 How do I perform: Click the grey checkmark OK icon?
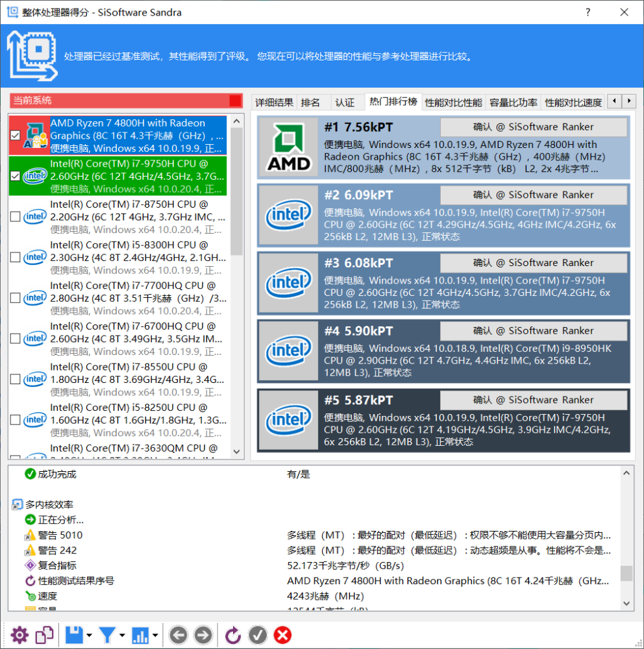coord(258,635)
